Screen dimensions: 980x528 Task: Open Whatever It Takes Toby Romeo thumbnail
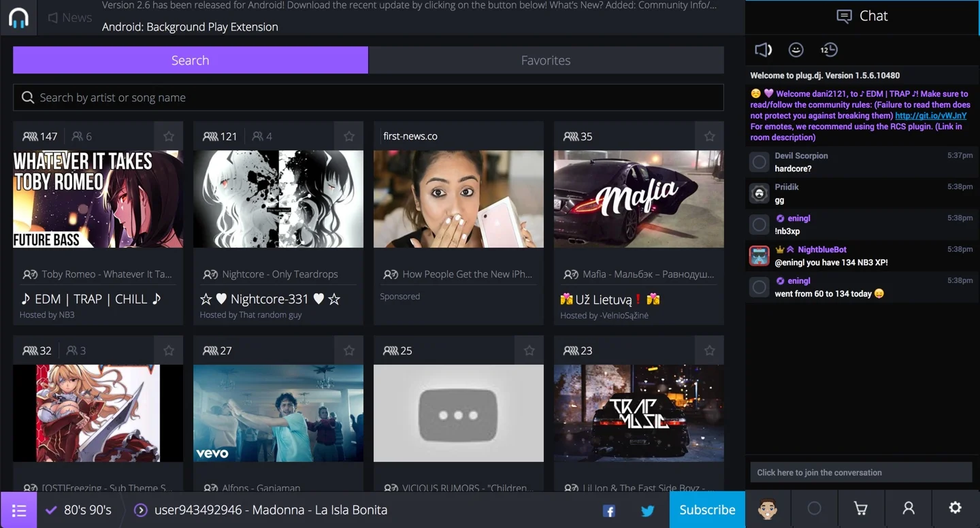[x=98, y=199]
